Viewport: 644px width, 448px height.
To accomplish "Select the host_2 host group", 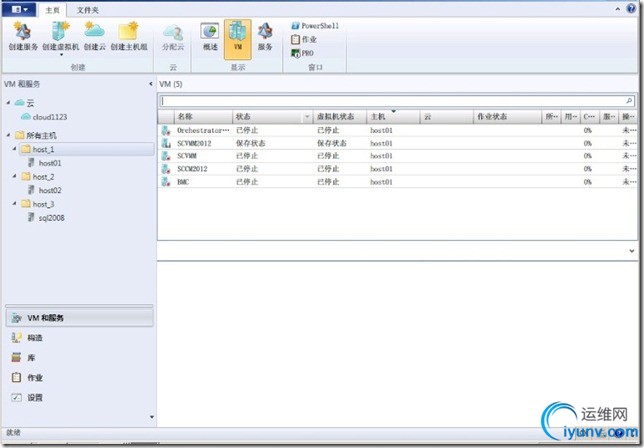I will [x=38, y=177].
